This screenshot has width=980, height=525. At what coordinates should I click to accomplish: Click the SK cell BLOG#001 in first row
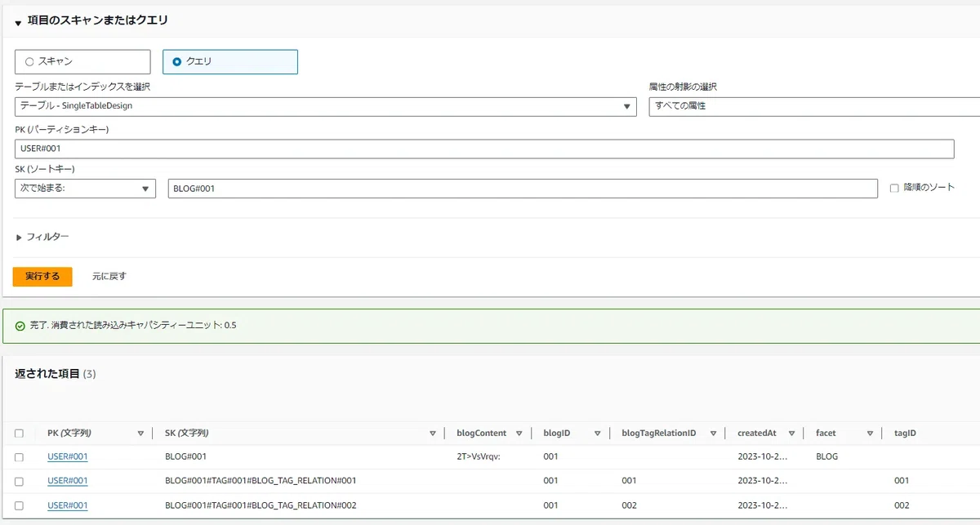click(x=185, y=457)
